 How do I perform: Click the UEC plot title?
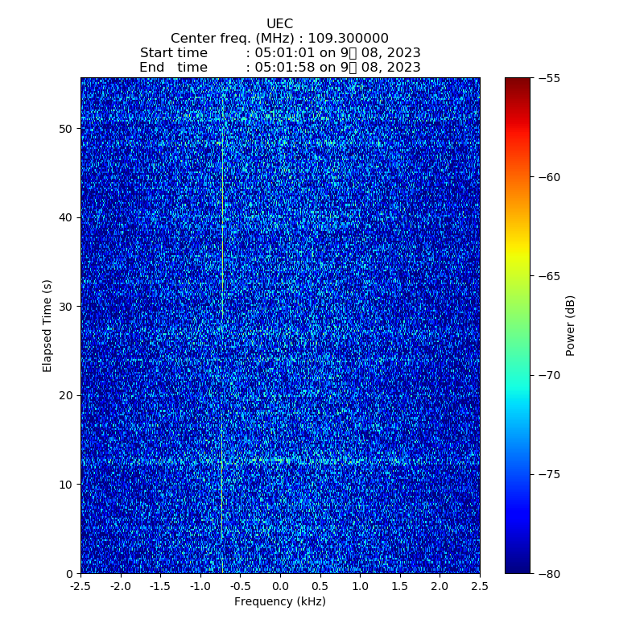279,24
